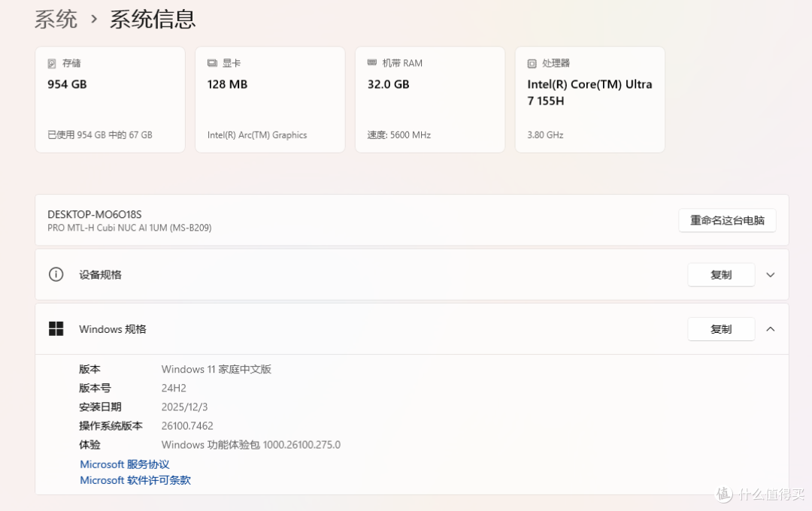Click value Windows 11 家庭中文版
This screenshot has width=812, height=511.
click(217, 369)
